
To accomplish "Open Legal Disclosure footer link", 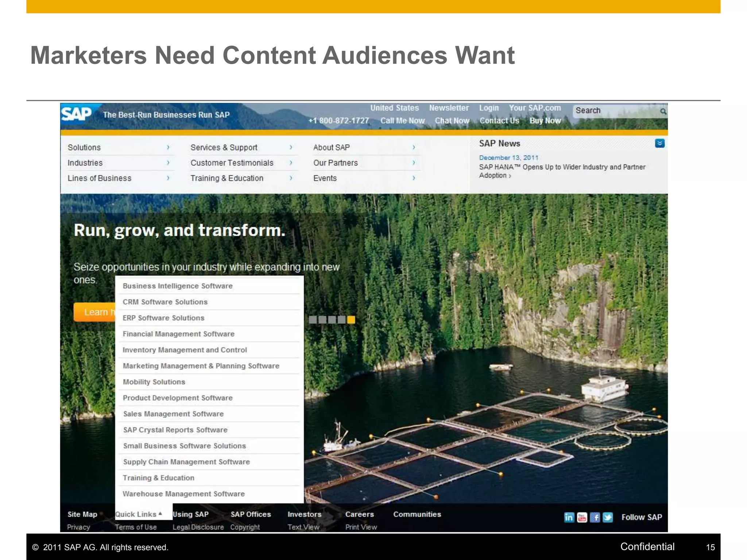I will pyautogui.click(x=198, y=527).
